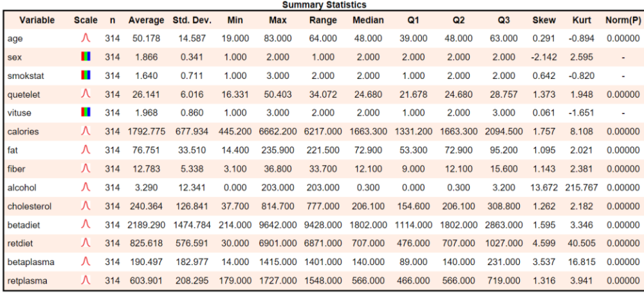
Task: Click the Std. Dev. column header
Action: tap(191, 20)
